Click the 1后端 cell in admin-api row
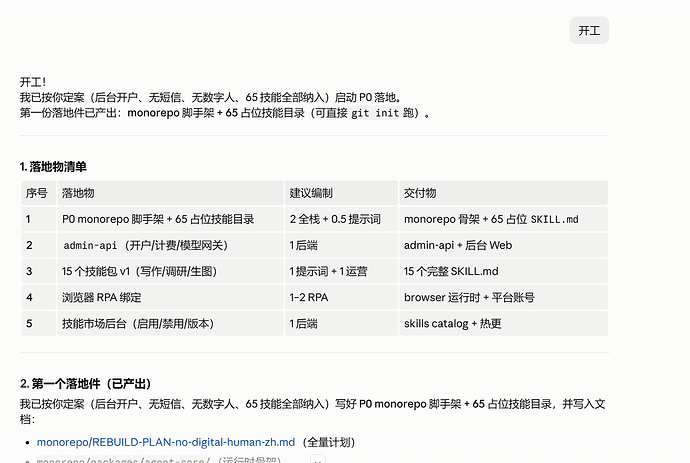 click(x=341, y=245)
